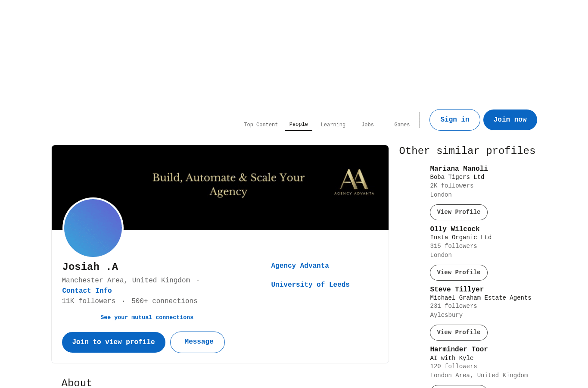Click London location under Olly Wilcock
This screenshot has width=588, height=388.
pyautogui.click(x=441, y=255)
